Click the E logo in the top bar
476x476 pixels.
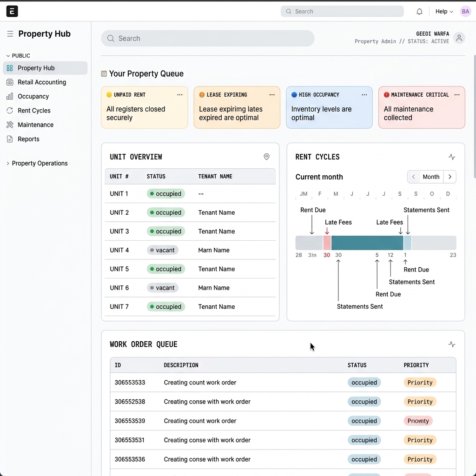tap(12, 11)
